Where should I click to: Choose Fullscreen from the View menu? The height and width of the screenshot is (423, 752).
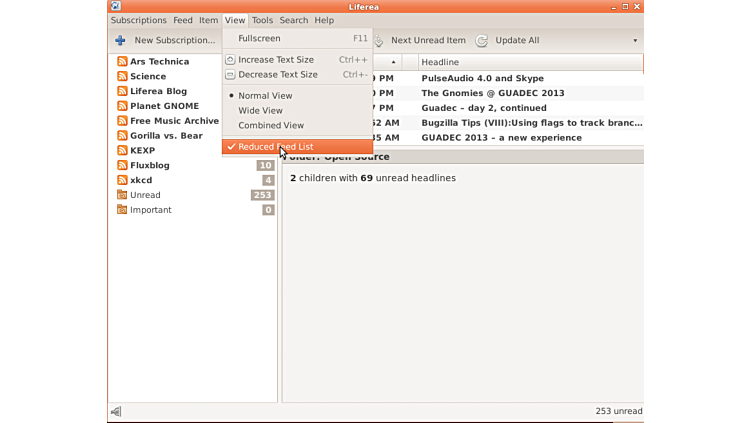point(259,39)
